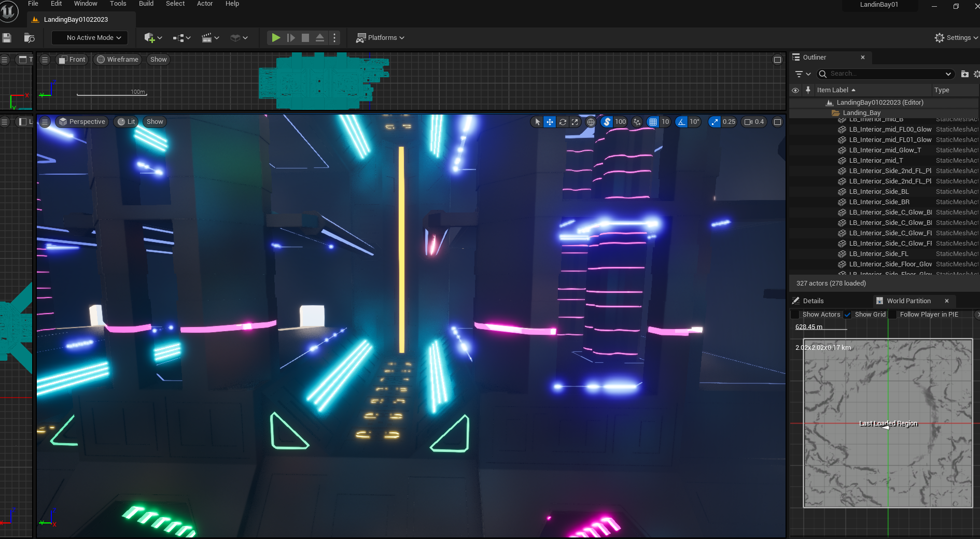Expand the Platforms dropdown menu
This screenshot has height=539, width=980.
coord(380,38)
